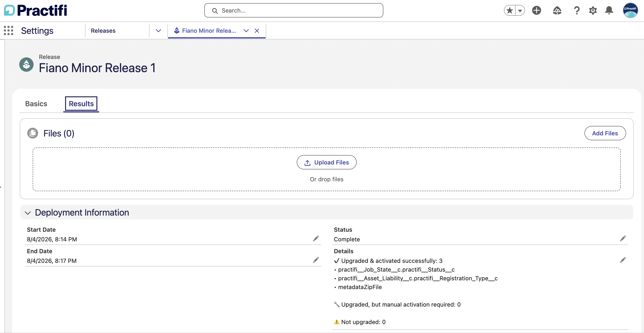Select the Results tab
Screen dimensions: 644x333
[81, 104]
